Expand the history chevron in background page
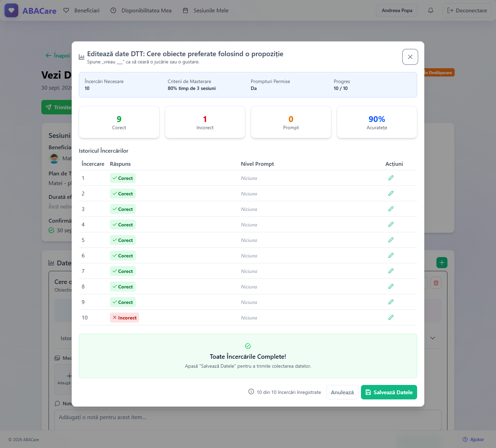Image resolution: width=496 pixels, height=448 pixels. [433, 338]
